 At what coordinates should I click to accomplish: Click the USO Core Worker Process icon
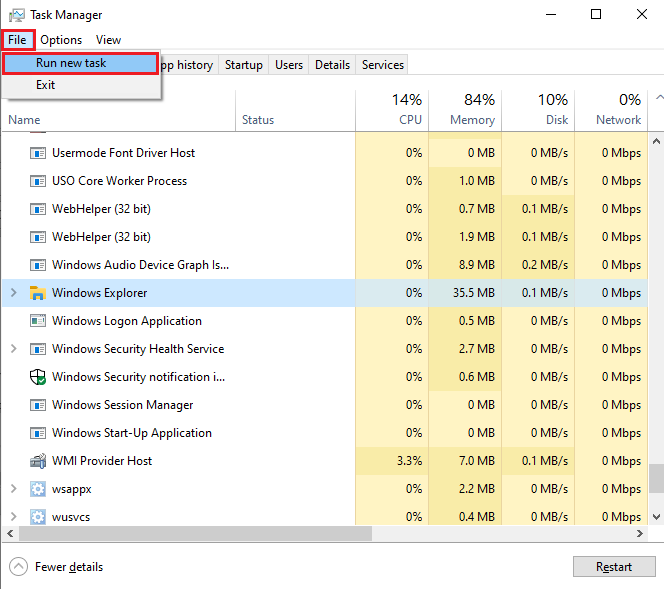[38, 181]
